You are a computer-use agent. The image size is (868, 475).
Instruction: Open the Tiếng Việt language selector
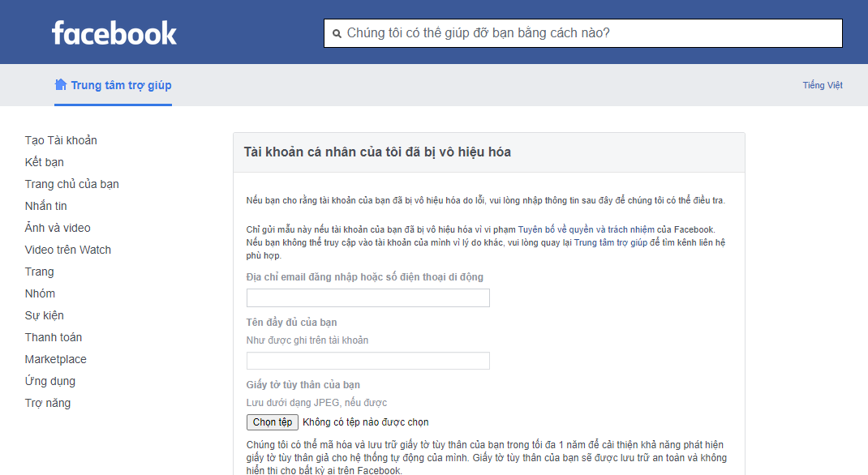point(822,85)
